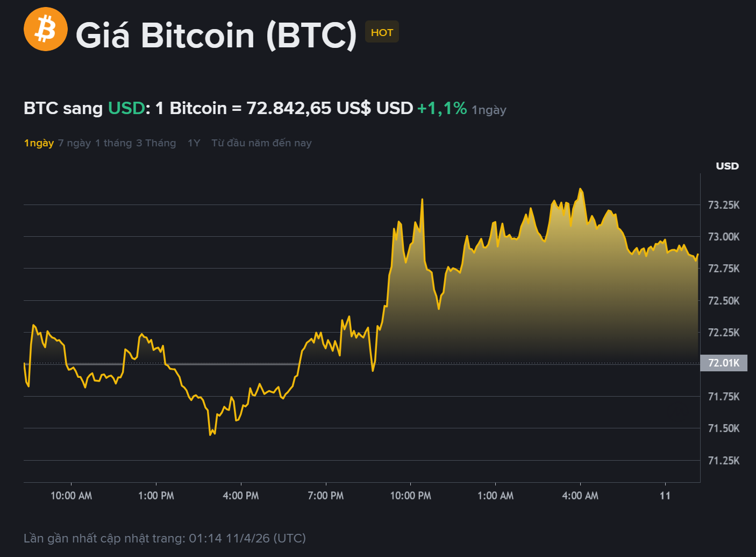Click the 11 date label on time axis
This screenshot has width=756, height=557.
click(x=665, y=496)
